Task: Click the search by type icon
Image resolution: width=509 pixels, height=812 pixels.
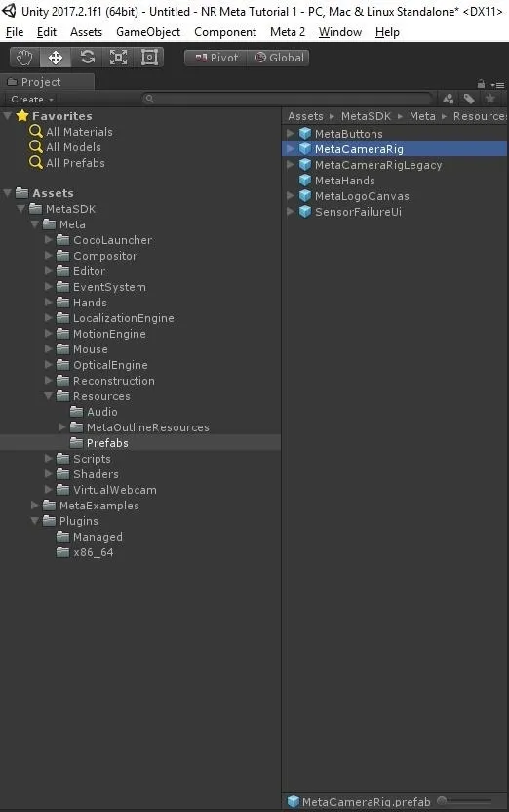Action: [x=448, y=99]
